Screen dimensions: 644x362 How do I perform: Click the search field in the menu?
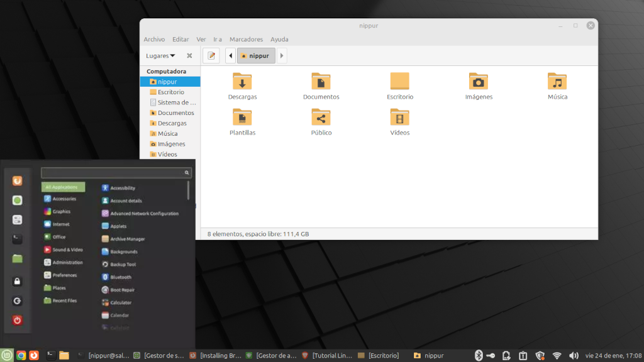(x=116, y=172)
